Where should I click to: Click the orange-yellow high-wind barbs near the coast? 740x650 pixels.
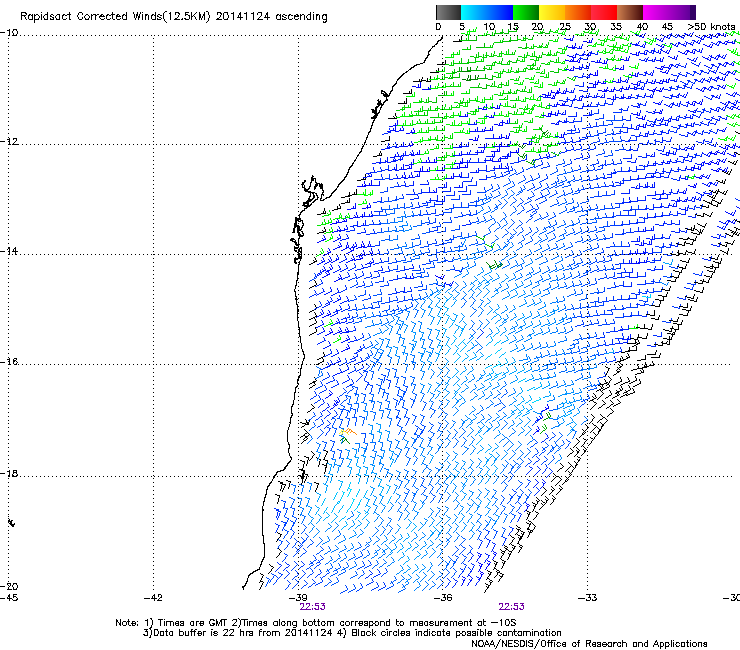point(348,432)
